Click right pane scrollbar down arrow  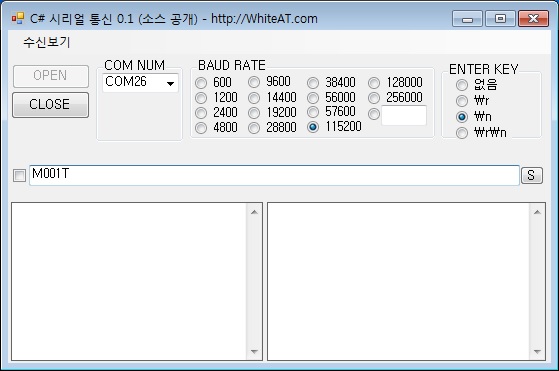click(x=537, y=351)
